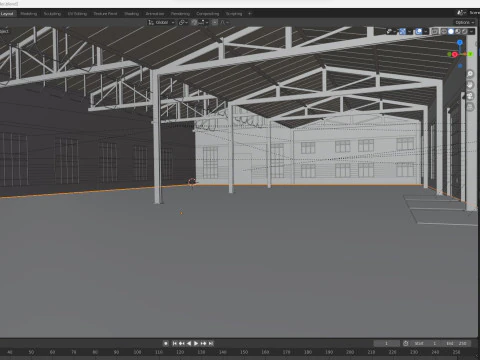The height and width of the screenshot is (360, 480).
Task: Switch to the Rendering workspace tab
Action: coord(180,14)
